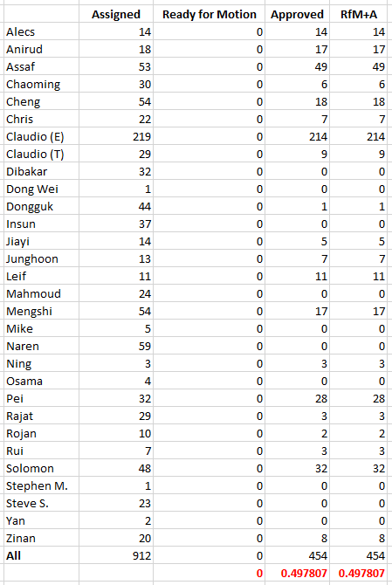Click Claudio (E) assigned value 219
The width and height of the screenshot is (392, 585).
116,136
